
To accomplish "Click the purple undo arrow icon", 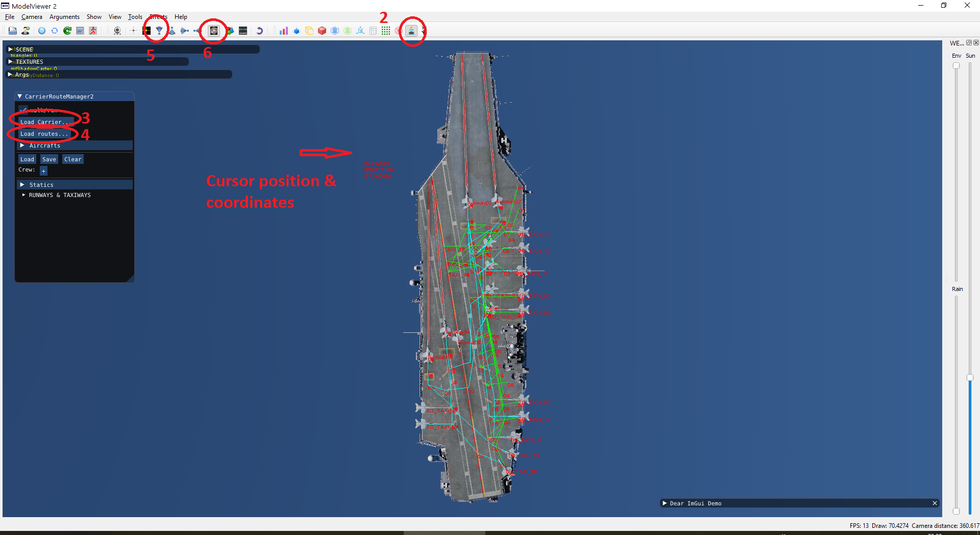I will coord(259,31).
